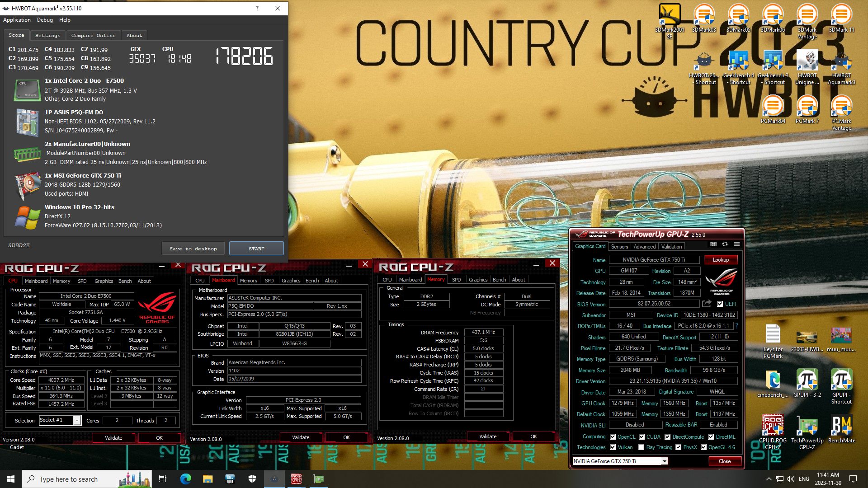This screenshot has width=868, height=488.
Task: Open the Advanced tab in GPU-Z
Action: (644, 247)
